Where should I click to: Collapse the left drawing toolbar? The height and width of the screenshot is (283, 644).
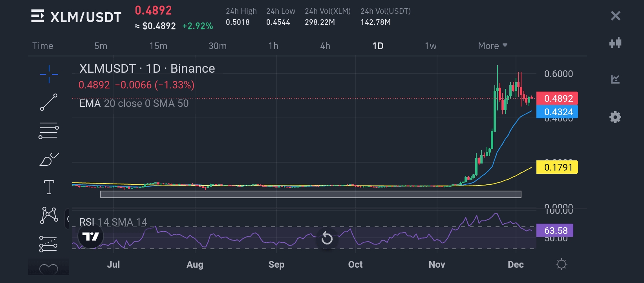68,219
